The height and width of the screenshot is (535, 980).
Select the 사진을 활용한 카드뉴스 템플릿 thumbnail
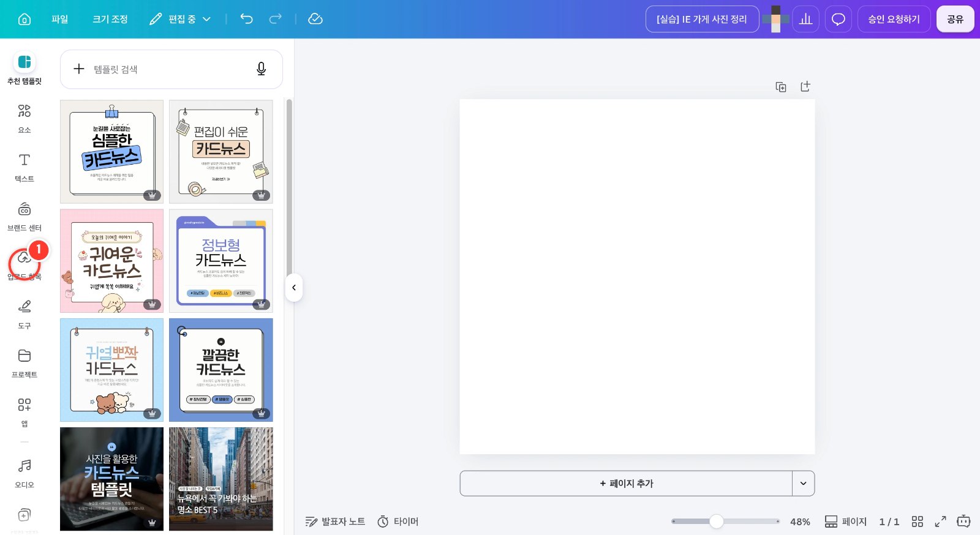pos(111,479)
